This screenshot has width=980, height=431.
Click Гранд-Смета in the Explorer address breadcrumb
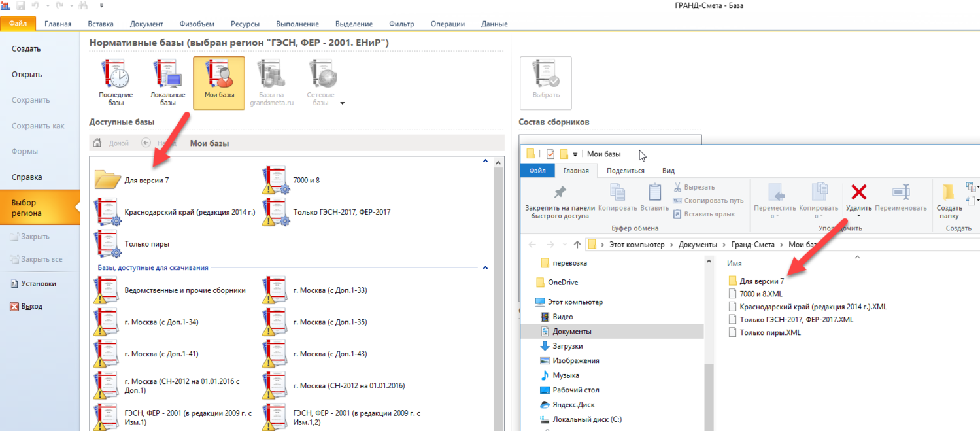[x=752, y=245]
